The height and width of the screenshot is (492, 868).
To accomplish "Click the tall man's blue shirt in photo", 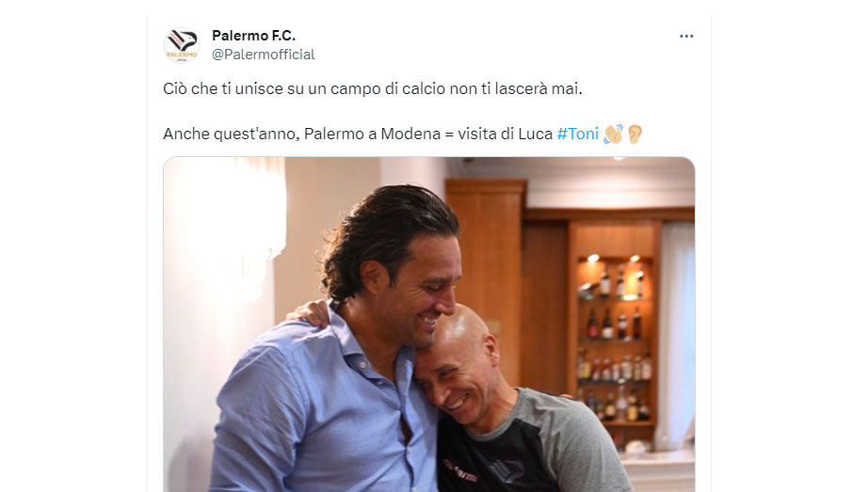I will [x=327, y=409].
